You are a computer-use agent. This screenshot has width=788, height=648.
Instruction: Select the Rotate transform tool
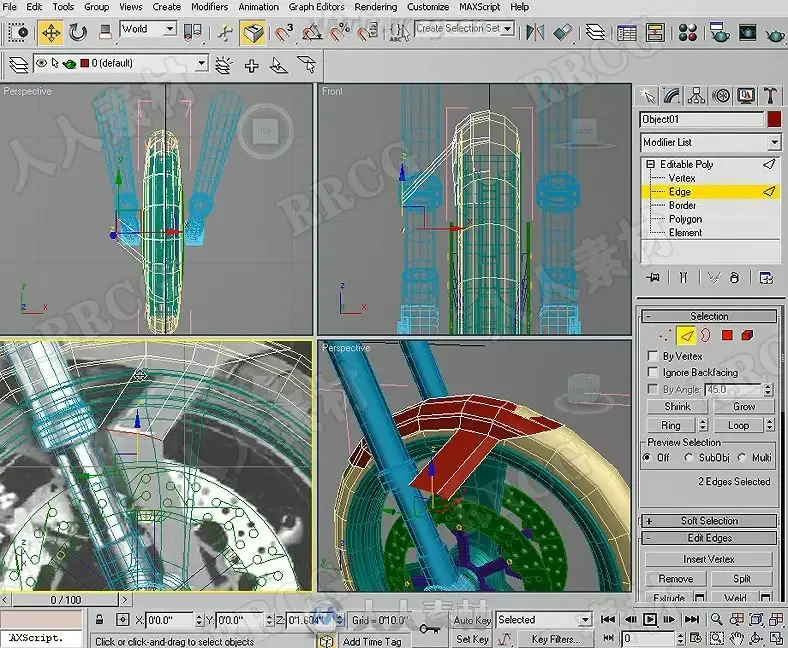click(78, 32)
